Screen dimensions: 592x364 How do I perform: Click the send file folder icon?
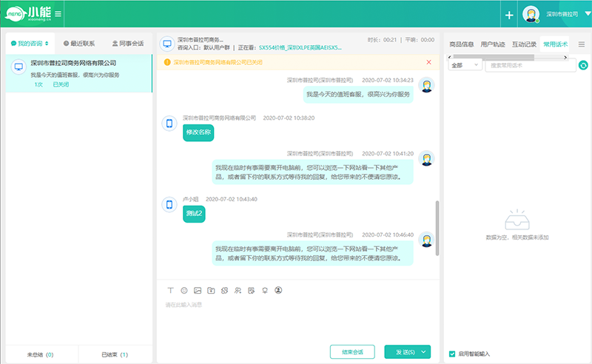(x=211, y=290)
